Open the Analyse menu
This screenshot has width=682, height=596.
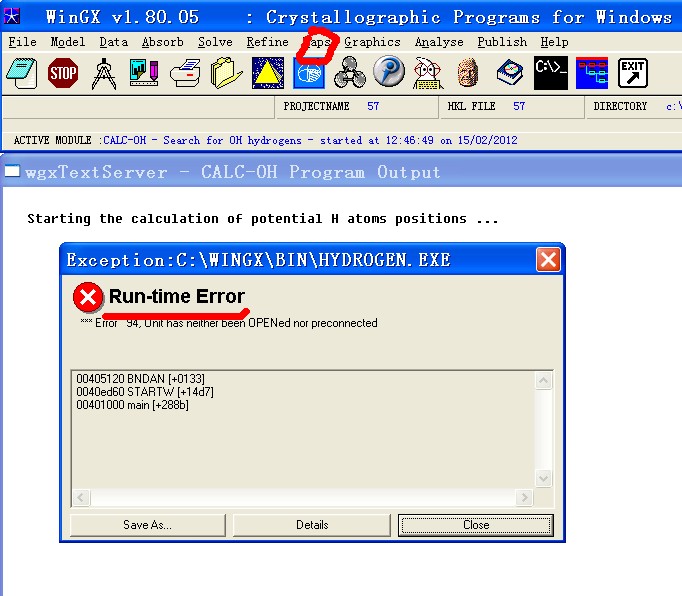(439, 42)
